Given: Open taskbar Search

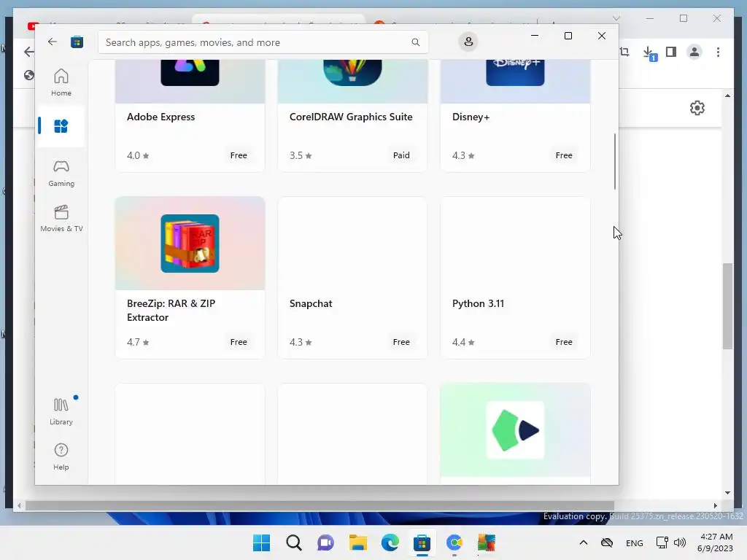Looking at the screenshot, I should pos(293,542).
